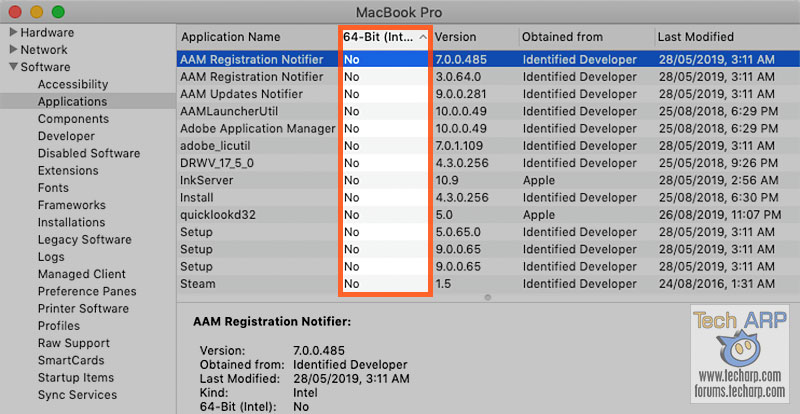Sort by Application Name column header

[x=231, y=37]
